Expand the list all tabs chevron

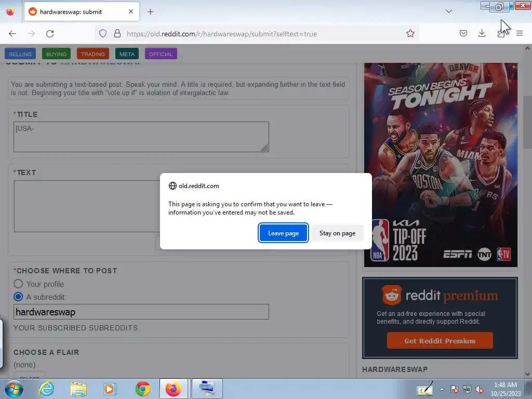tap(448, 12)
